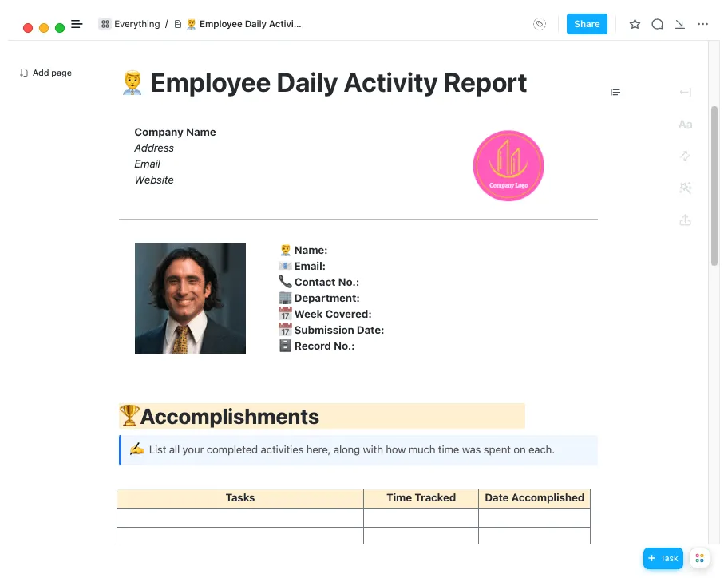Click the import/export icon in the top bar
The width and height of the screenshot is (728, 586).
click(679, 24)
